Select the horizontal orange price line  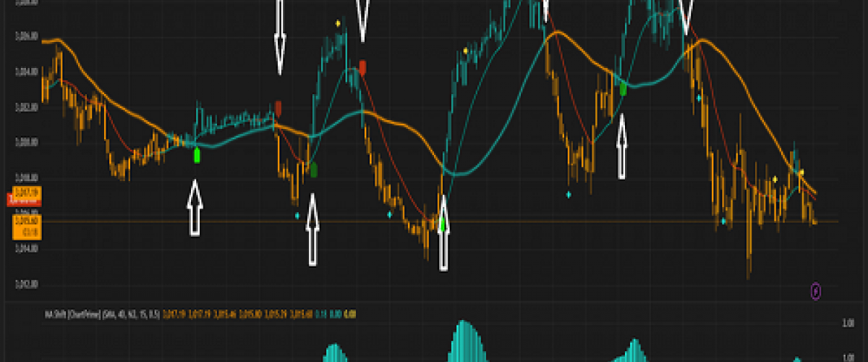579,221
